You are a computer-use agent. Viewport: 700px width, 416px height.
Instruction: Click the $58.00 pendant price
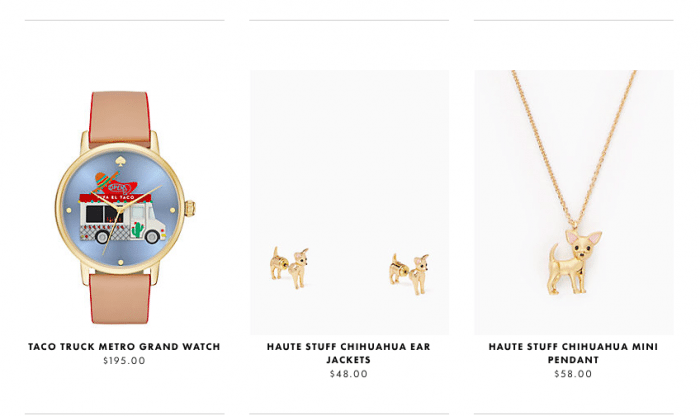[x=573, y=374]
